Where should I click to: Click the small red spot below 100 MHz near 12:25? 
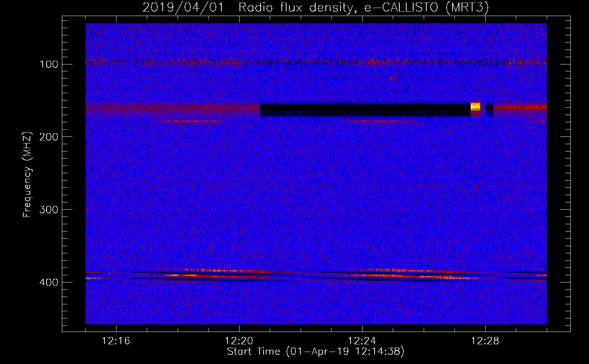[x=392, y=78]
